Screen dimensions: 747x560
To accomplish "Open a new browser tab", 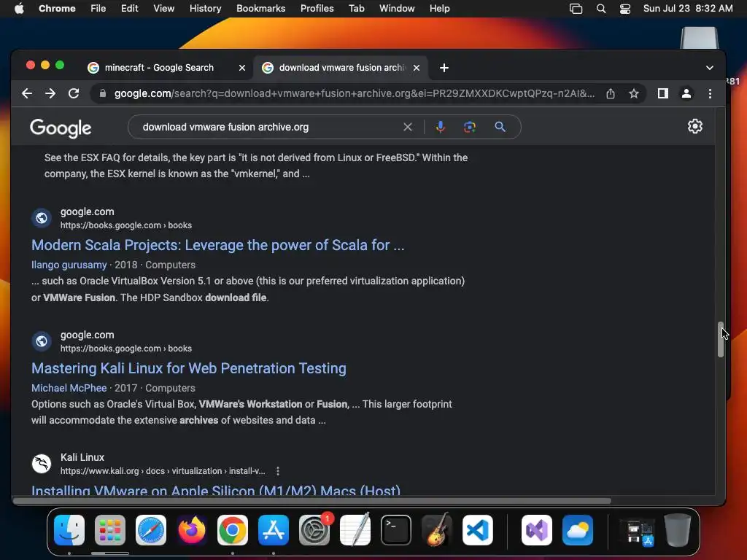I will pyautogui.click(x=444, y=68).
